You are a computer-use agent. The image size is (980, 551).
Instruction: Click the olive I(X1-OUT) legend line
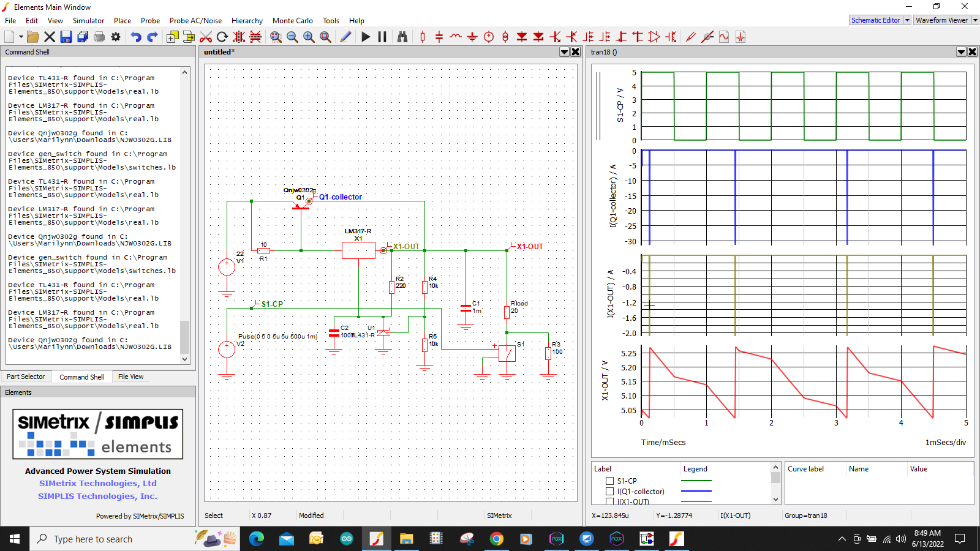[696, 501]
